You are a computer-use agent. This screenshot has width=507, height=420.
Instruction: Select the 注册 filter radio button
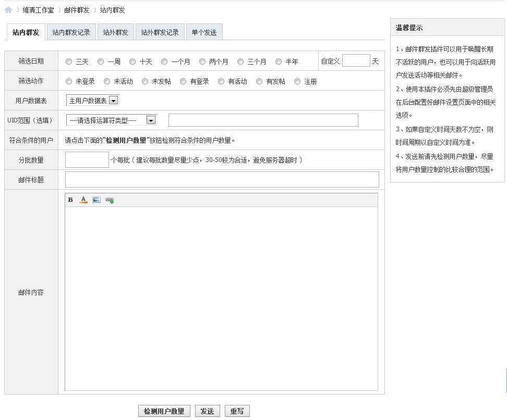click(x=297, y=81)
